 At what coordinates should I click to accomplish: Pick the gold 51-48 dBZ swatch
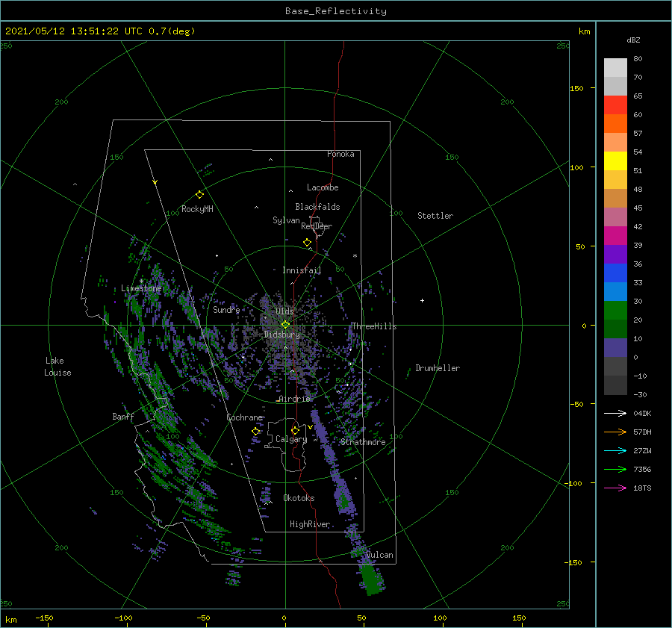615,180
